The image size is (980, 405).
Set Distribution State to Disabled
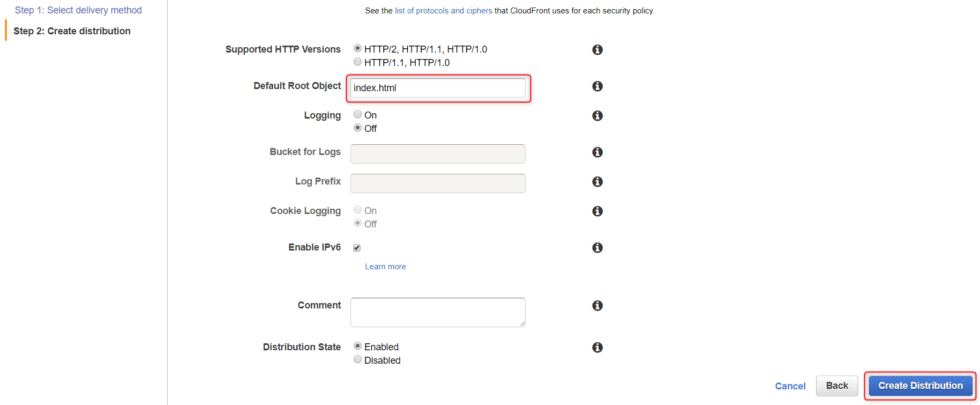point(357,359)
